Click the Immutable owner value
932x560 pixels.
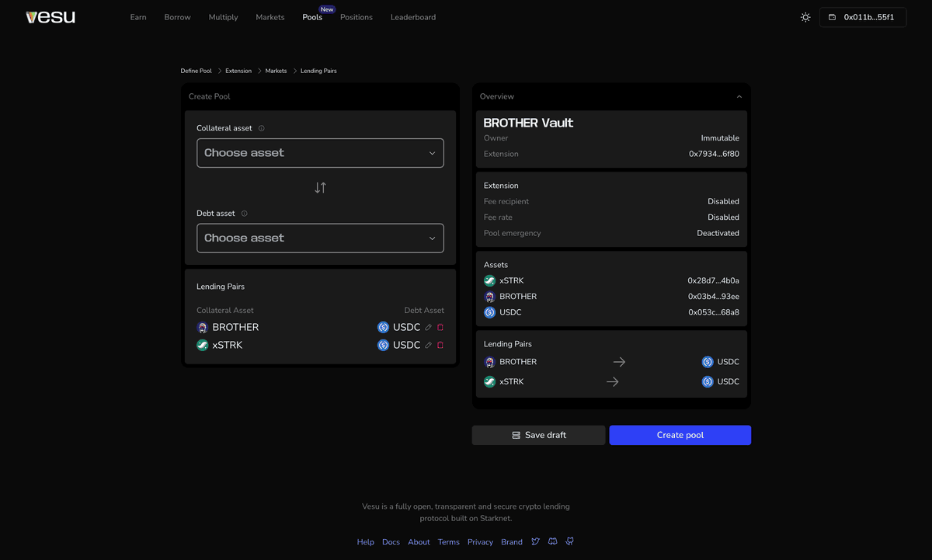click(x=720, y=138)
